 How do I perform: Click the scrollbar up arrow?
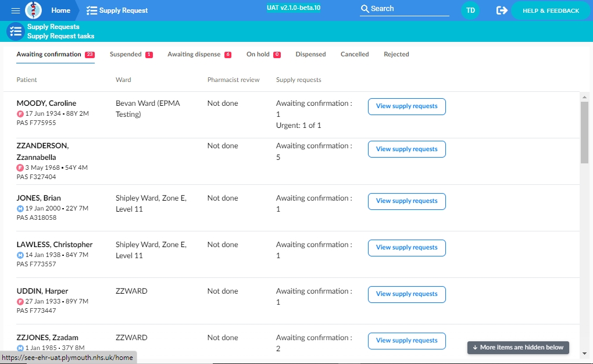click(x=584, y=97)
